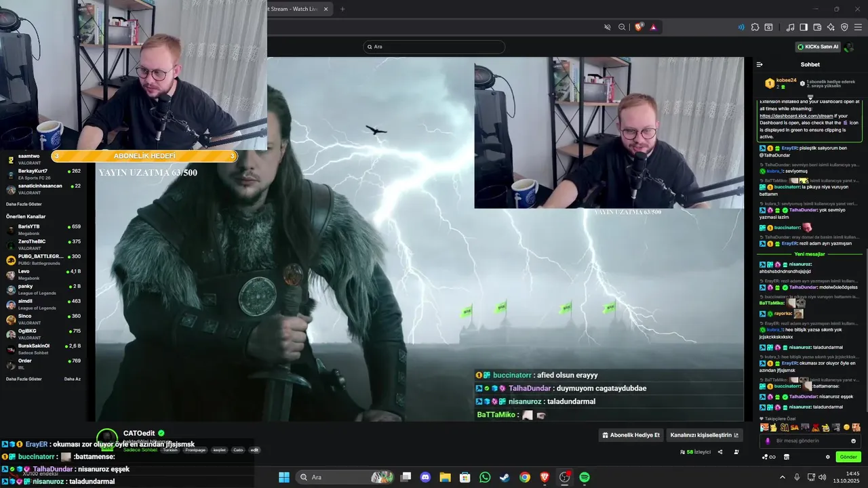Open Steam from the taskbar

click(505, 477)
